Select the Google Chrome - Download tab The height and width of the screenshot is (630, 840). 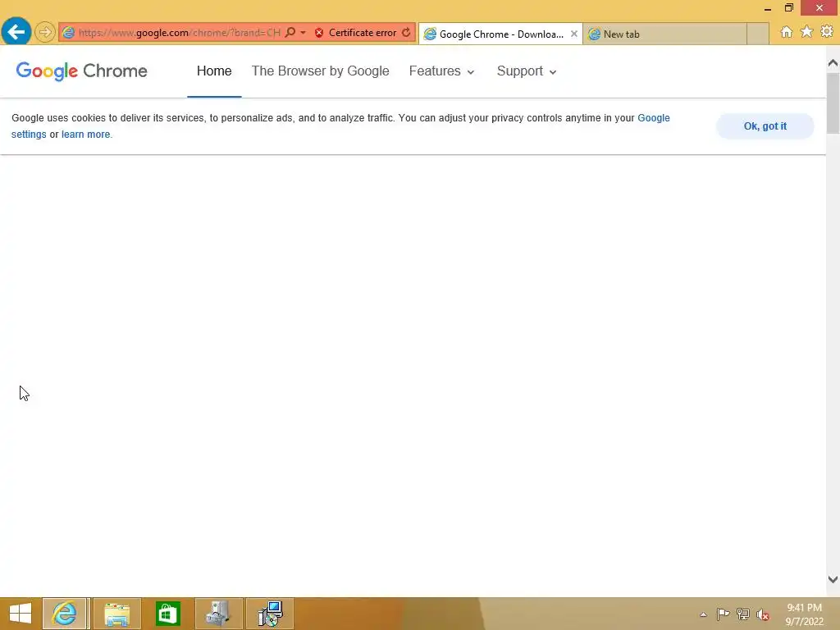(500, 34)
